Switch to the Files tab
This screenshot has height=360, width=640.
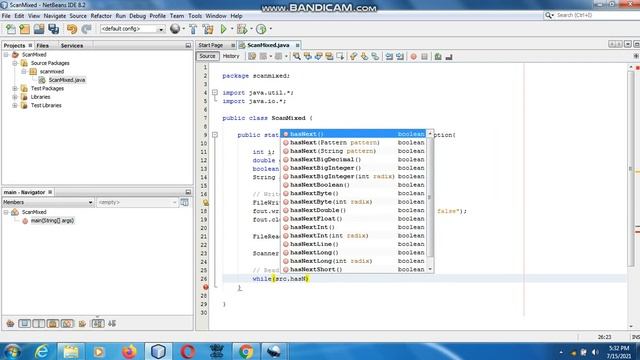pos(42,46)
